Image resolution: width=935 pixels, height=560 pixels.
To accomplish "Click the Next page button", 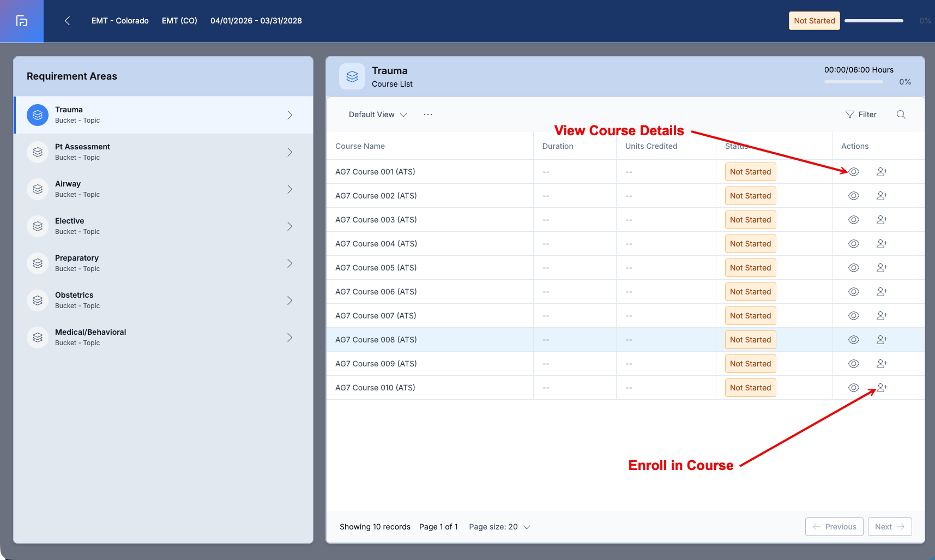I will click(890, 527).
